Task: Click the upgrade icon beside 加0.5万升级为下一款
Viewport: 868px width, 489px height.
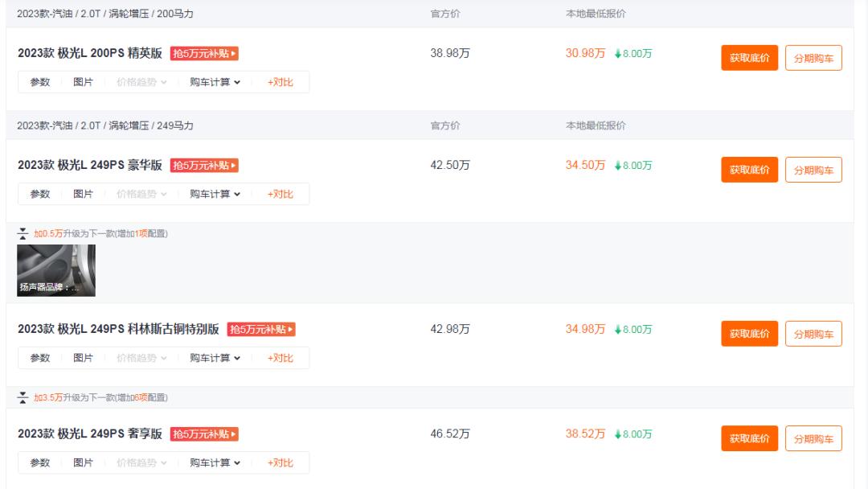Action: 22,233
